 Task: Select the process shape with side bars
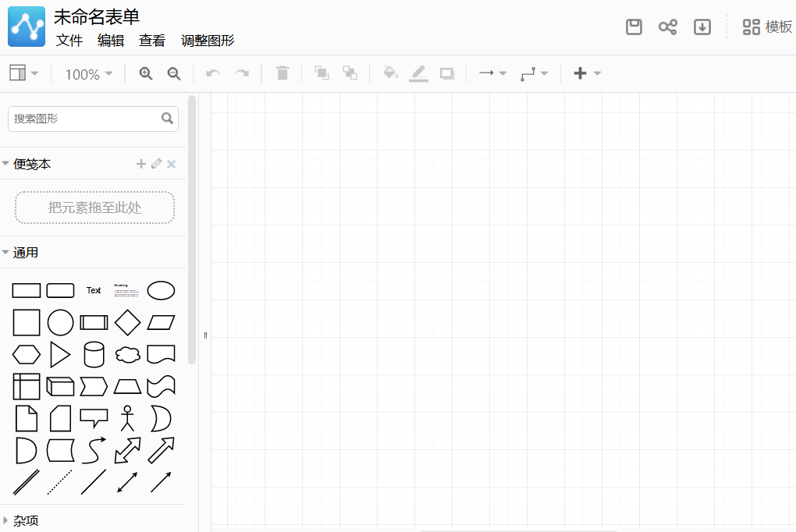click(94, 322)
